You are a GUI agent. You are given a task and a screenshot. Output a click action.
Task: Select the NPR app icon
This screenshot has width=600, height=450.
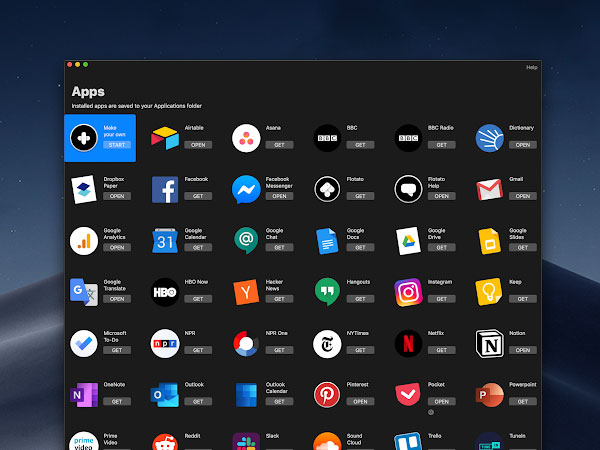click(165, 343)
